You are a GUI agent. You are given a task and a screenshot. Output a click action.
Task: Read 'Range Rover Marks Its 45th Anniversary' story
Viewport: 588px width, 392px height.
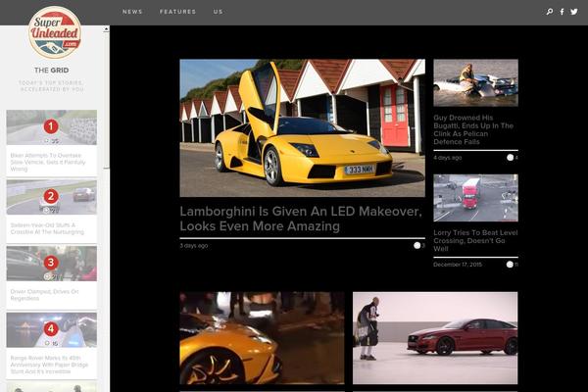click(x=49, y=365)
